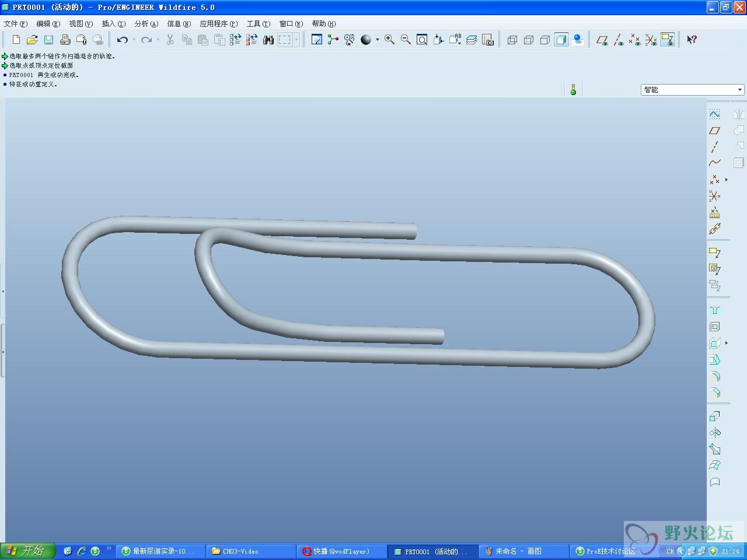Screen dimensions: 747x560
Task: Expand the Undo history arrow
Action: coord(134,40)
